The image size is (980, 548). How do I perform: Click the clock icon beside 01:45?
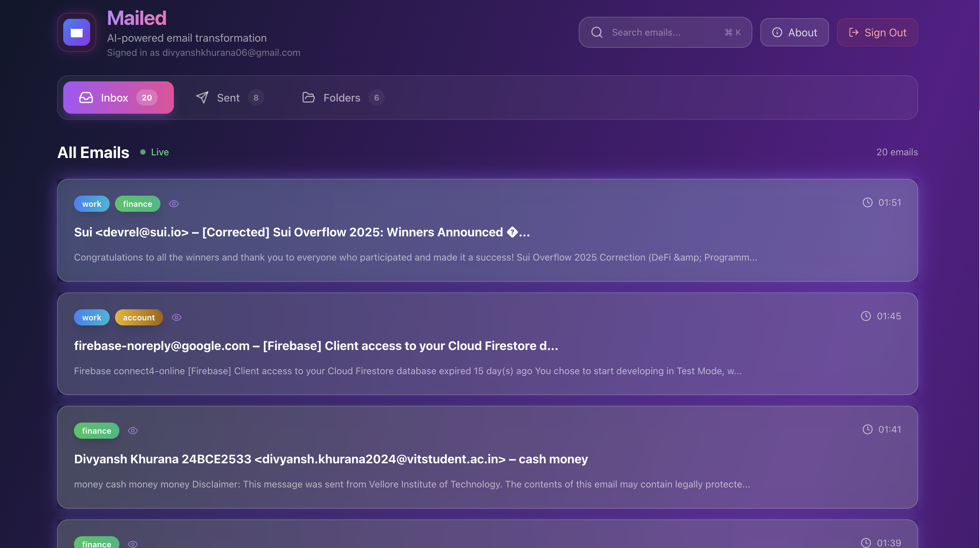(866, 316)
